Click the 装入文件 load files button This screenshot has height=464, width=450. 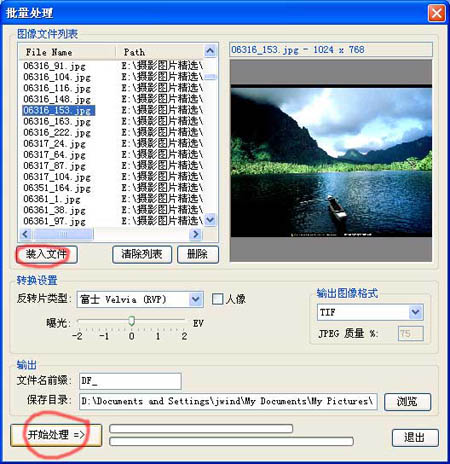point(47,255)
